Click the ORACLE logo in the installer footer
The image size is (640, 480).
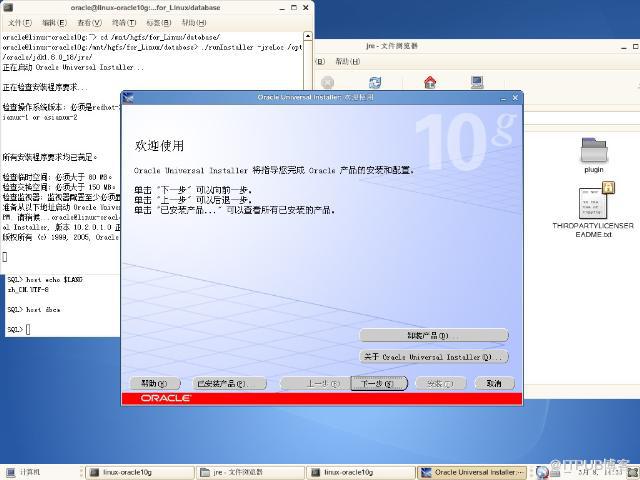(166, 398)
